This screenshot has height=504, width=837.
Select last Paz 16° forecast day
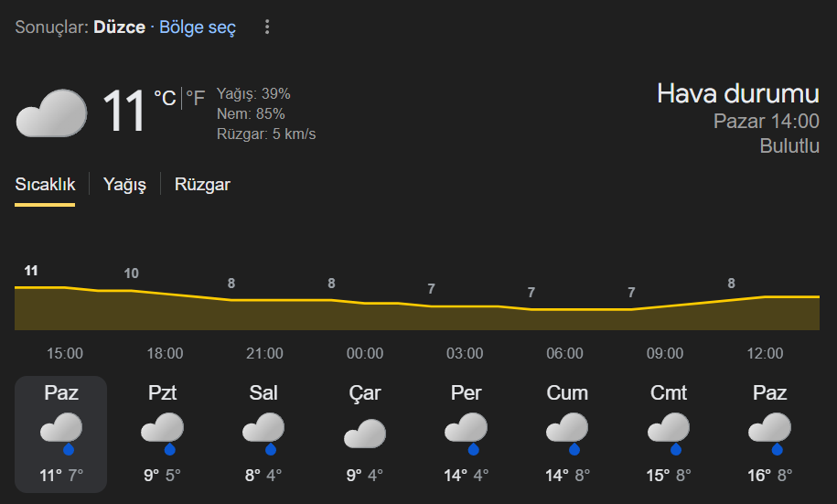pos(769,434)
